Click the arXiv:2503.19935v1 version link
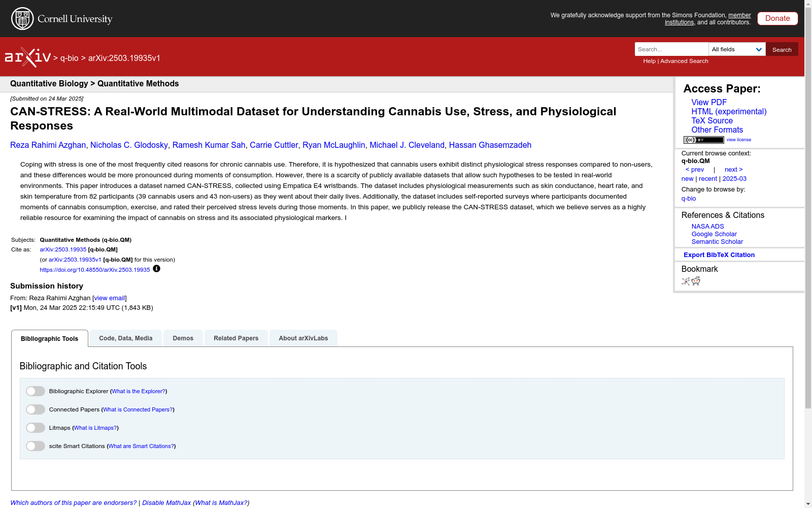Viewport: 812px width, 508px height. tap(75, 260)
